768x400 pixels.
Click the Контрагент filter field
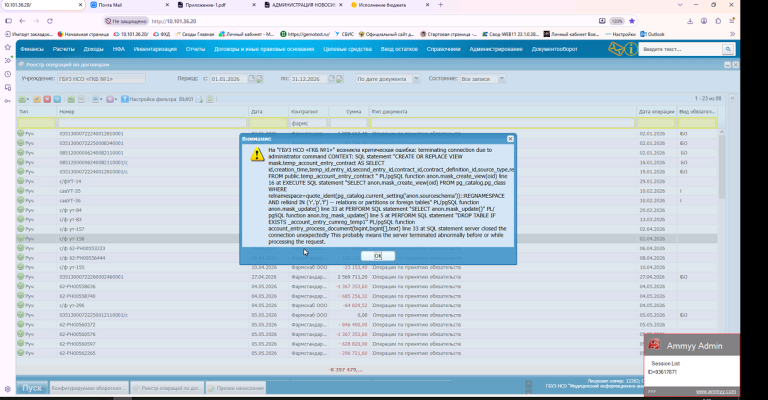[309, 123]
